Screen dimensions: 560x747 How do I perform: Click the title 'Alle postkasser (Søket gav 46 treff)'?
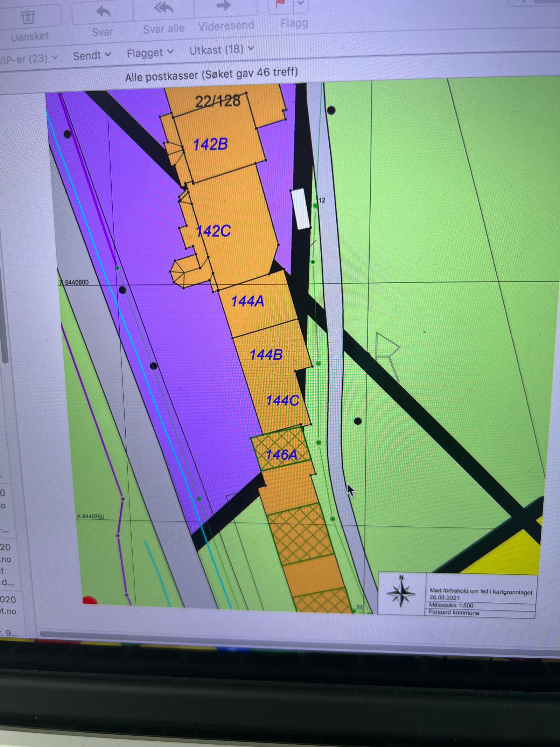click(x=212, y=75)
